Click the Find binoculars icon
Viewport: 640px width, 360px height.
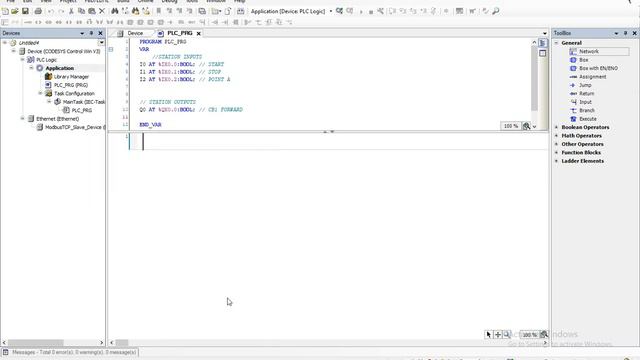tap(115, 11)
